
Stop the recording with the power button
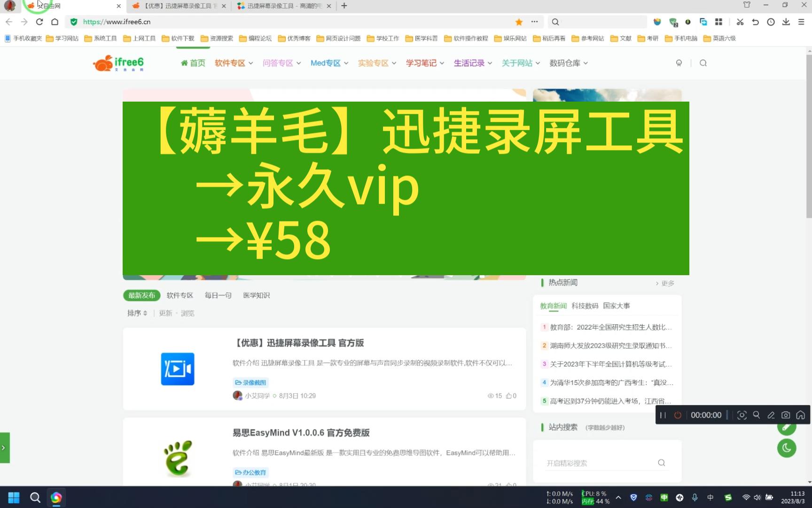click(x=678, y=415)
